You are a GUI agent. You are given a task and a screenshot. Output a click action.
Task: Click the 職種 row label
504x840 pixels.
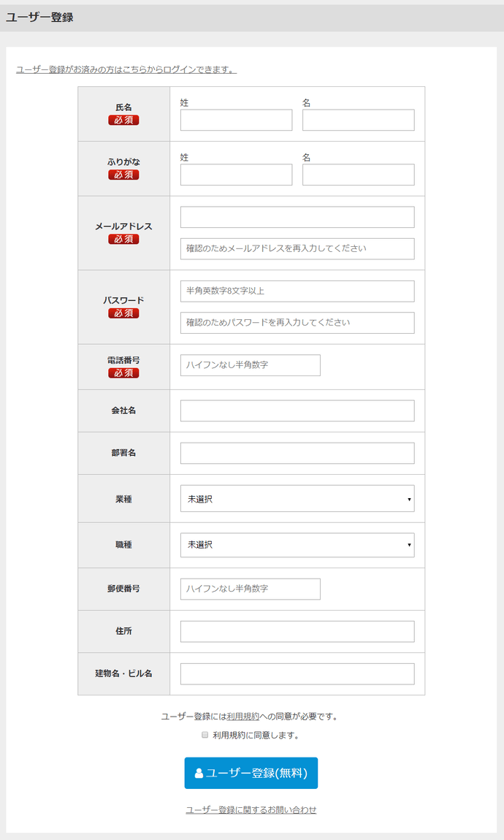tap(123, 545)
